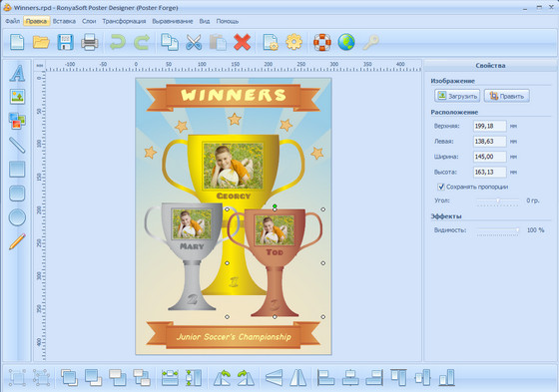Save the poster with floppy disk icon
559x392 pixels.
[65, 42]
